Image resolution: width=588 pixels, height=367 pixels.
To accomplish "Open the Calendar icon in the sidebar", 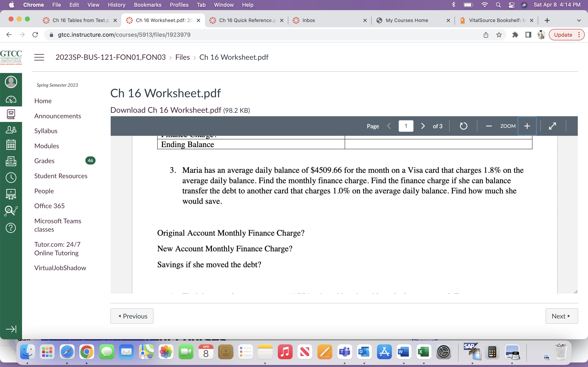I will (11, 144).
